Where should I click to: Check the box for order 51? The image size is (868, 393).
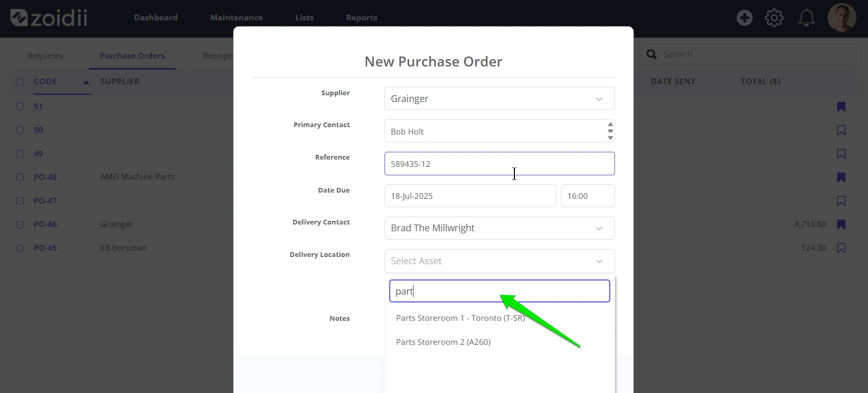tap(20, 106)
